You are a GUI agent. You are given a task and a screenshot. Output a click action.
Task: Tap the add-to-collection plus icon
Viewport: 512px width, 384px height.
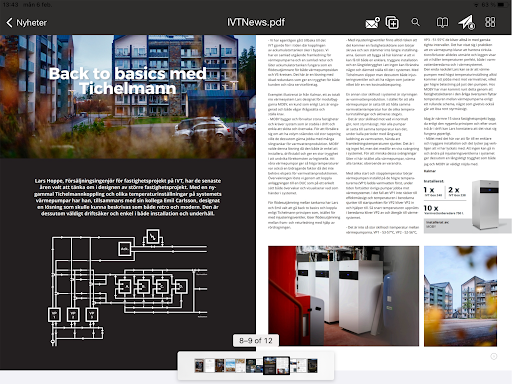(x=392, y=23)
